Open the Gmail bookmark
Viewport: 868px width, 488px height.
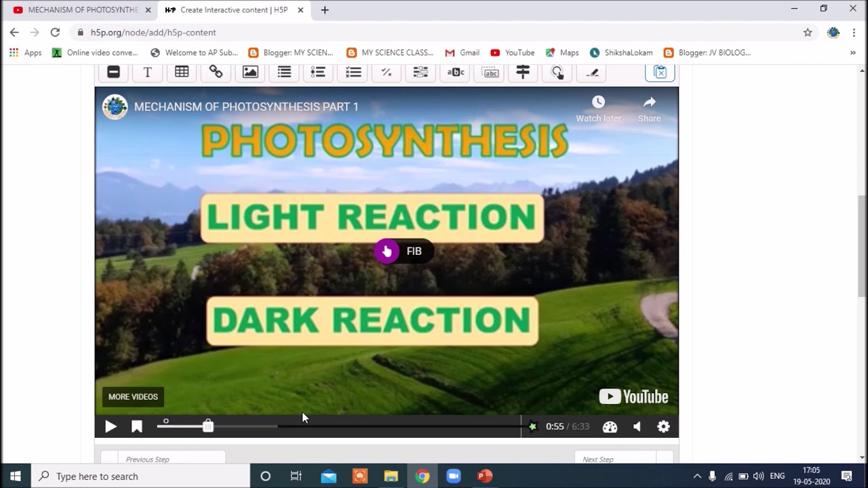click(x=462, y=52)
